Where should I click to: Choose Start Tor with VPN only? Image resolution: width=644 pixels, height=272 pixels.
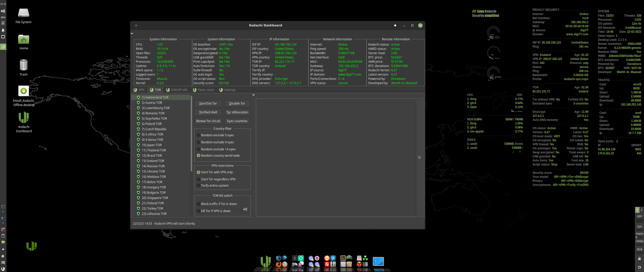(x=215, y=172)
